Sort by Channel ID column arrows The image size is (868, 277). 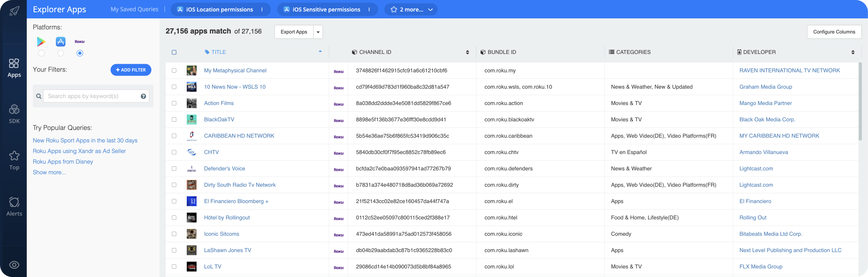[x=468, y=52]
